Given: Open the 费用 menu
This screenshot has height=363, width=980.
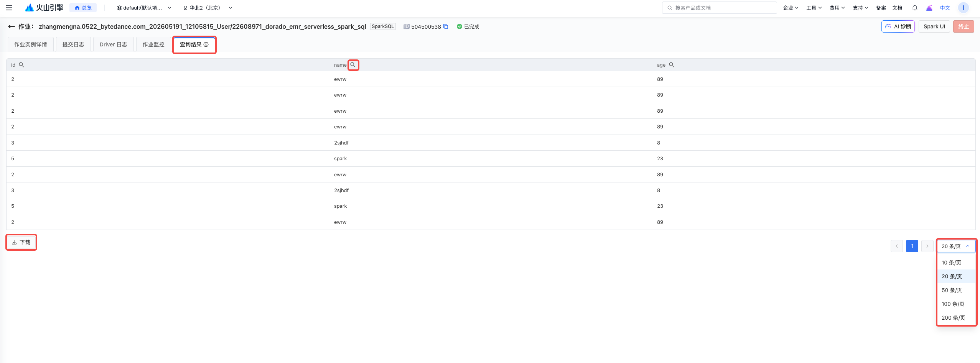Looking at the screenshot, I should [x=837, y=8].
